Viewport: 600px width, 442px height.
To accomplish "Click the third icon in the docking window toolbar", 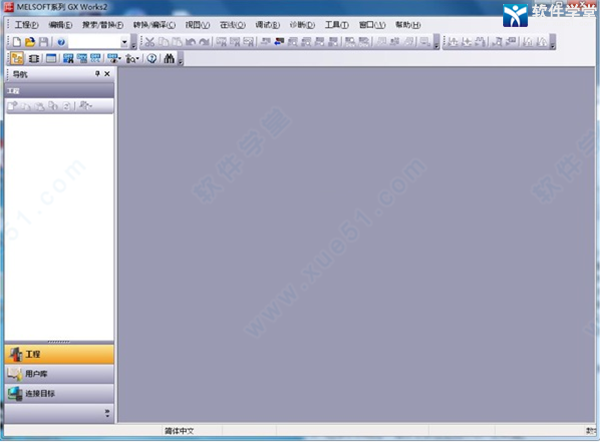I will tap(49, 59).
